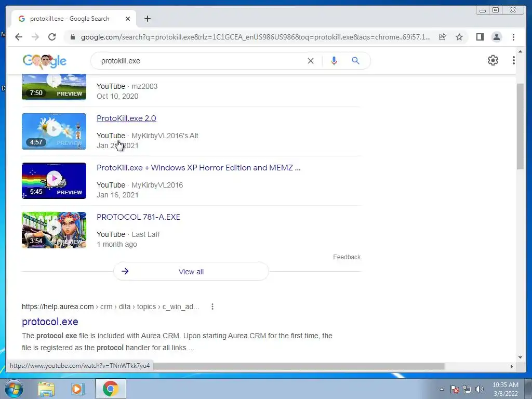532x399 pixels.
Task: Click the padlock site info icon
Action: (x=72, y=37)
